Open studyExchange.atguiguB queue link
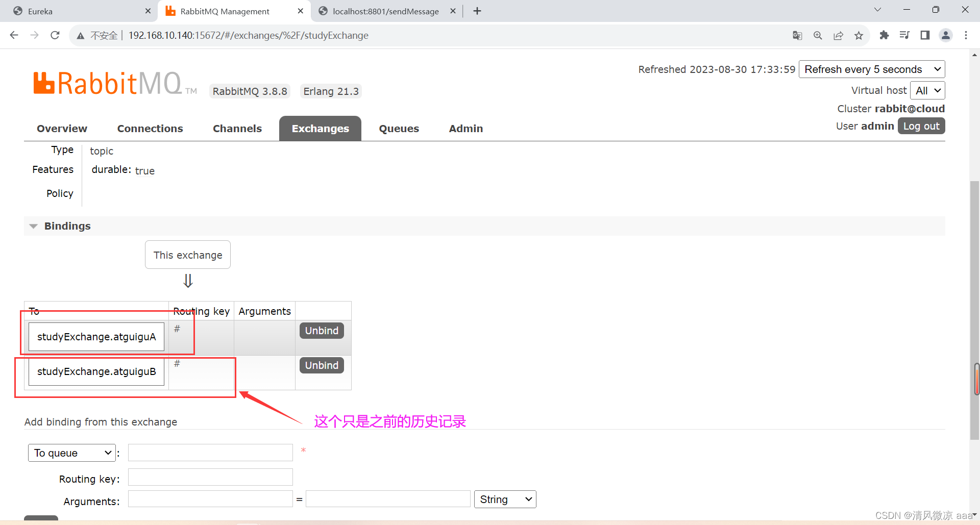Viewport: 980px width, 525px height. (96, 371)
